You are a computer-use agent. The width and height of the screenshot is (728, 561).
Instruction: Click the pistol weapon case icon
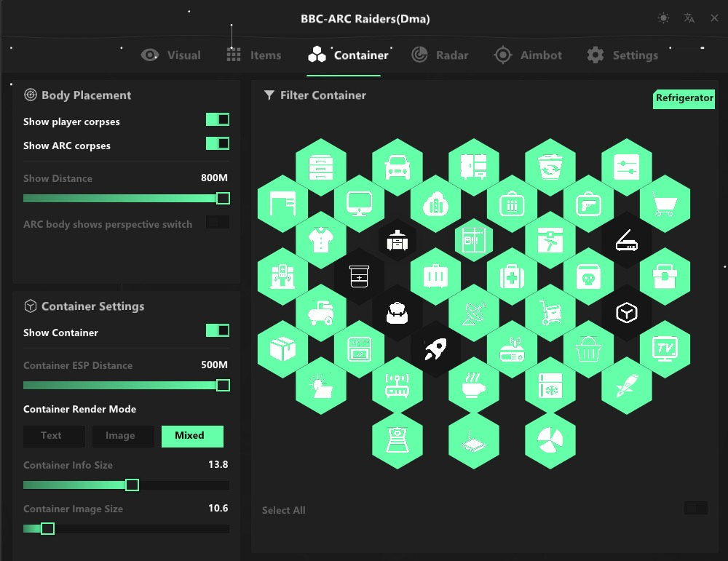(588, 204)
